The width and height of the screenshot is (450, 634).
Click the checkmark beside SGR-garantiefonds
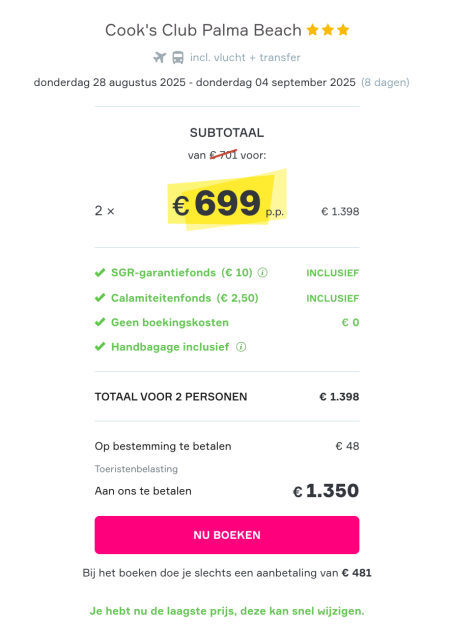pos(100,273)
